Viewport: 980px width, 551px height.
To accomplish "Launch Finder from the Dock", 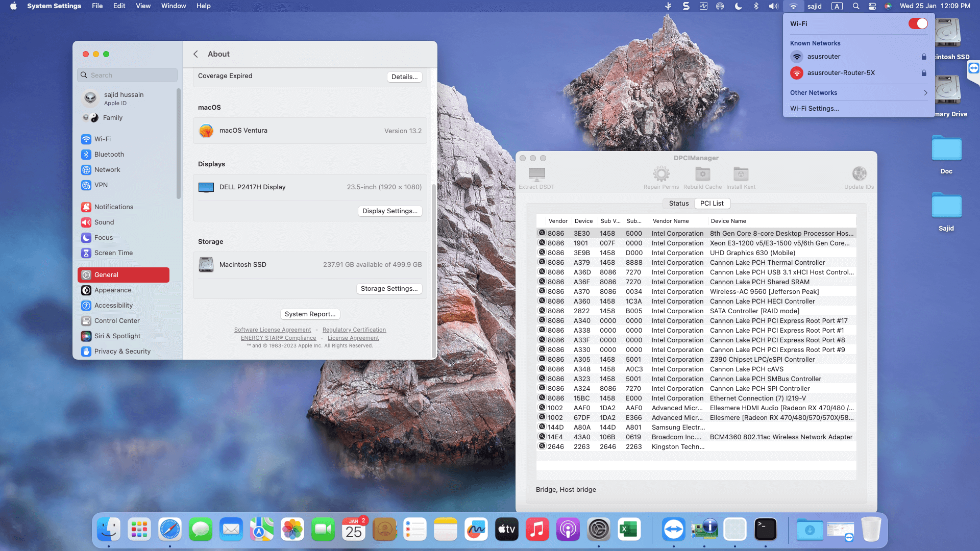I will pyautogui.click(x=109, y=530).
